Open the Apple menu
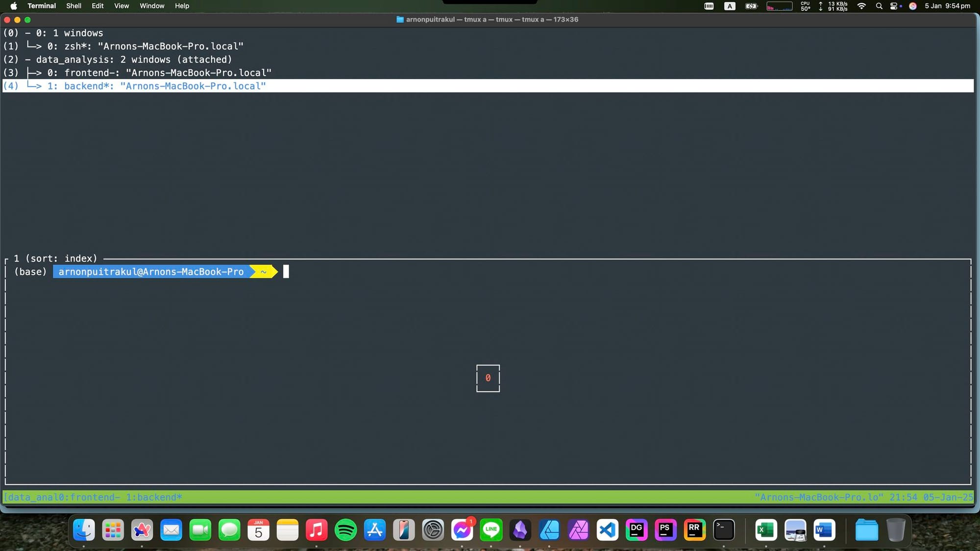The width and height of the screenshot is (980, 551). tap(14, 6)
